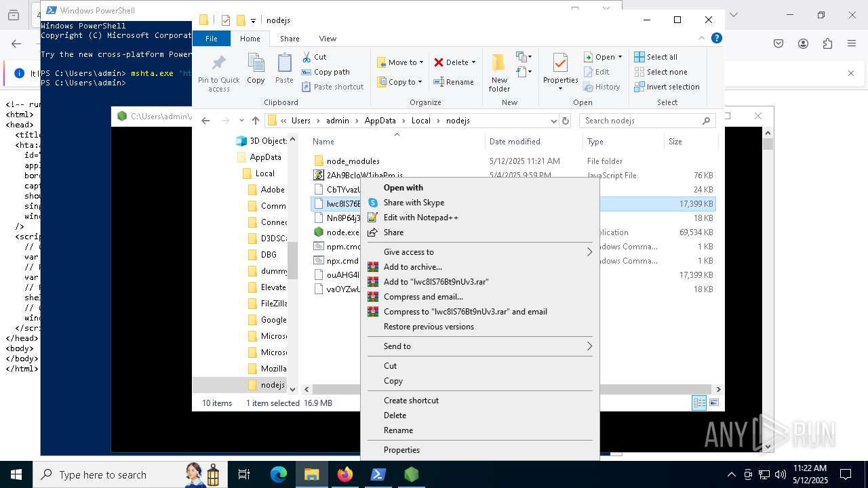
Task: Open Node.js app from taskbar
Action: tap(412, 474)
